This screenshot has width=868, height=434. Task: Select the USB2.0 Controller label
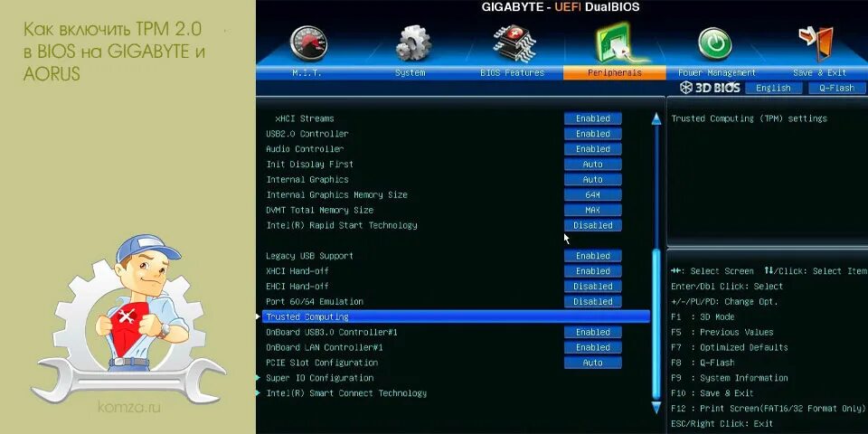coord(307,134)
